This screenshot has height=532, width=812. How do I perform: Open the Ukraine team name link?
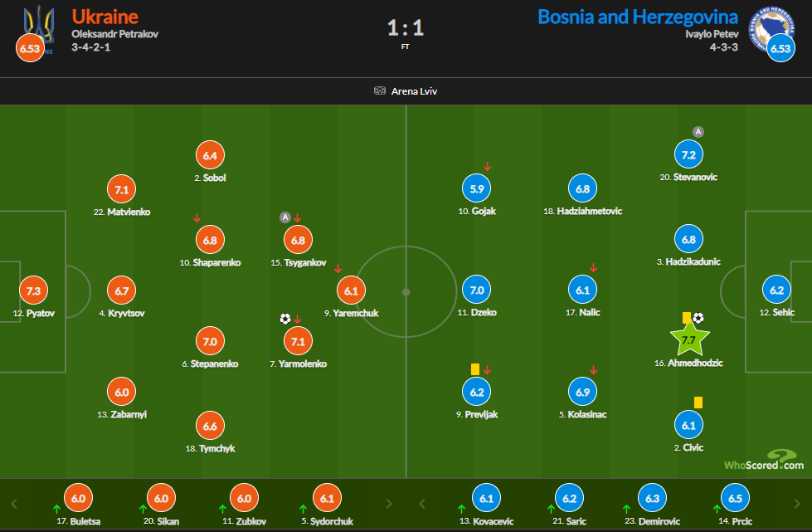click(105, 17)
